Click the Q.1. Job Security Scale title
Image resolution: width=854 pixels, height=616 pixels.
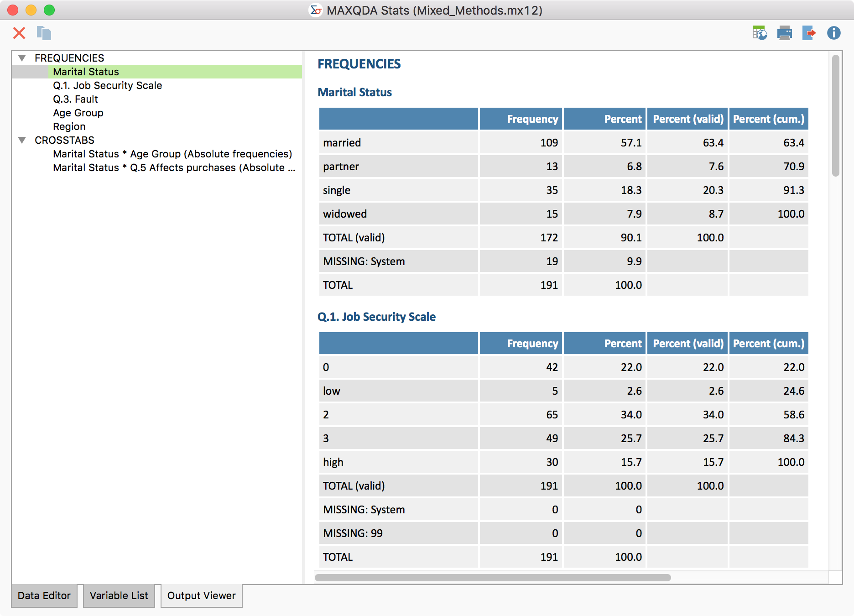click(x=376, y=317)
